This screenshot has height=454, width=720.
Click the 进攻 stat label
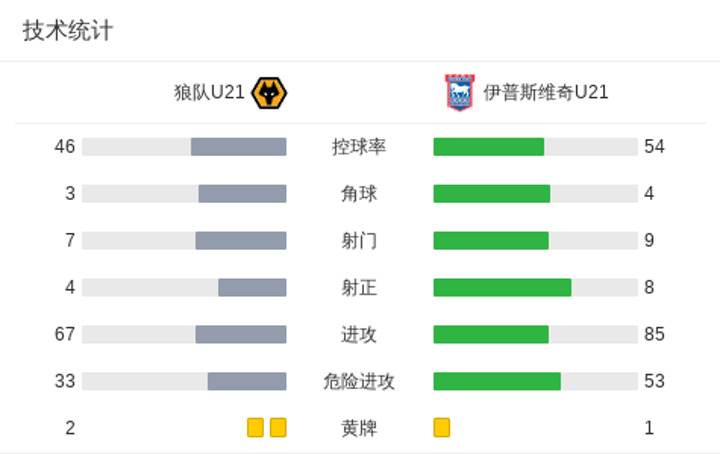coord(359,334)
